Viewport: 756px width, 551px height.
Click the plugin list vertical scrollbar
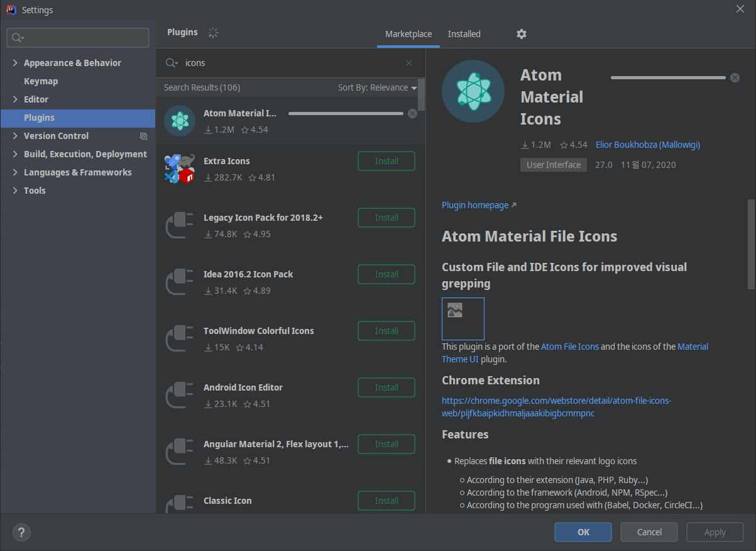pos(422,94)
